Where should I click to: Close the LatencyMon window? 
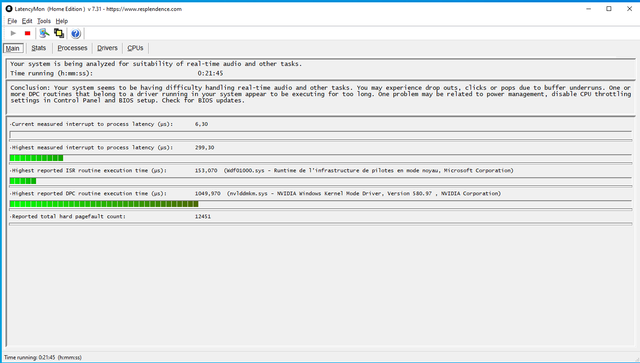tap(629, 9)
